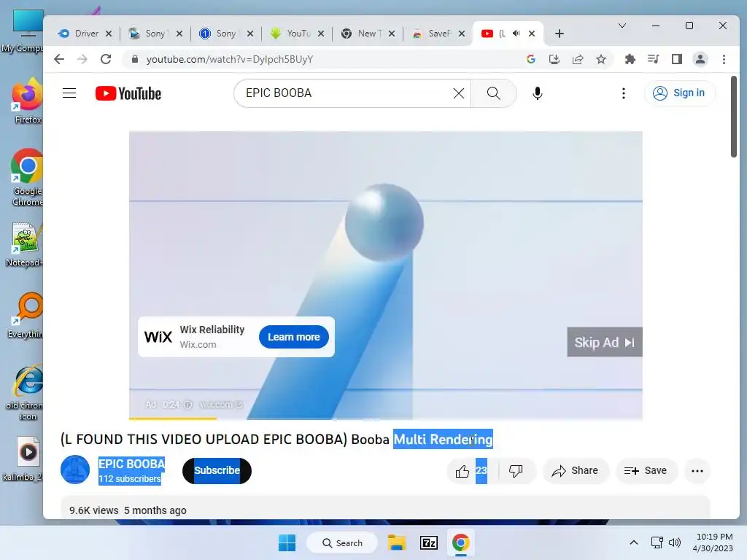Open volume control in system tray
This screenshot has height=560, width=747.
[675, 542]
